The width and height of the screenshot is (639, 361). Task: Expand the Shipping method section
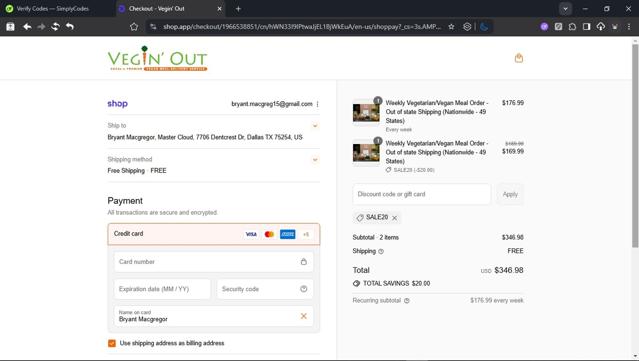click(x=315, y=160)
